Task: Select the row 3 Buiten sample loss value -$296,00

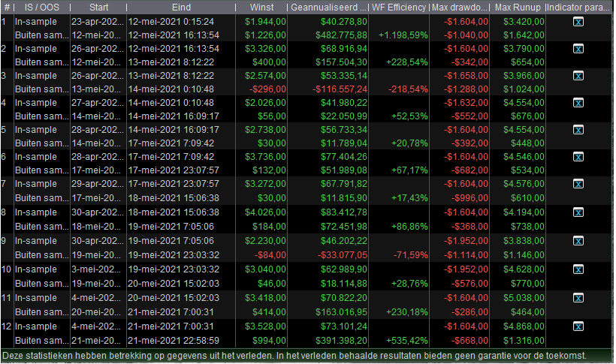Action: click(x=265, y=89)
